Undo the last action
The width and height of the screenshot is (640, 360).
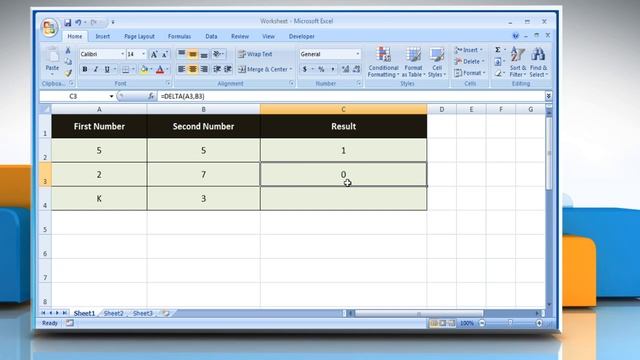78,22
